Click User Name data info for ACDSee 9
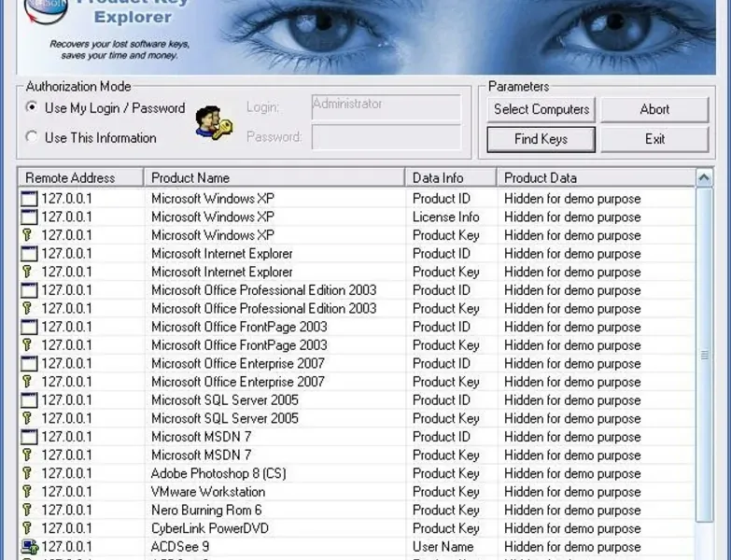This screenshot has width=731, height=560. point(443,547)
